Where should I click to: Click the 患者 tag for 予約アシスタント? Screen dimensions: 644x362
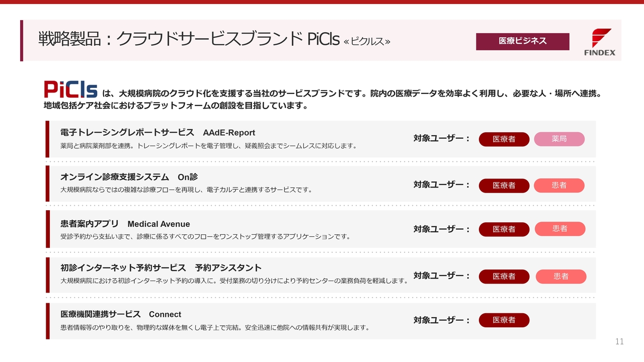point(560,277)
